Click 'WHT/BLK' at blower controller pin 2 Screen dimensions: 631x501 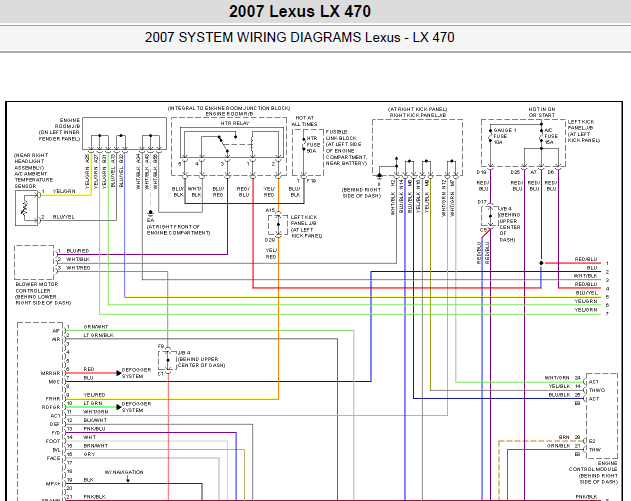pos(78,259)
